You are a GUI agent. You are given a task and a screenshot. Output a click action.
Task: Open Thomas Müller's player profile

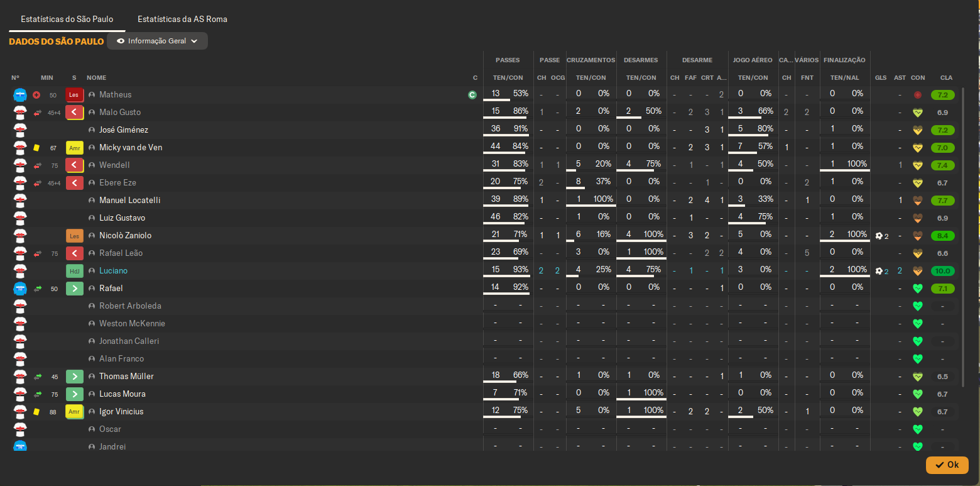tap(126, 377)
